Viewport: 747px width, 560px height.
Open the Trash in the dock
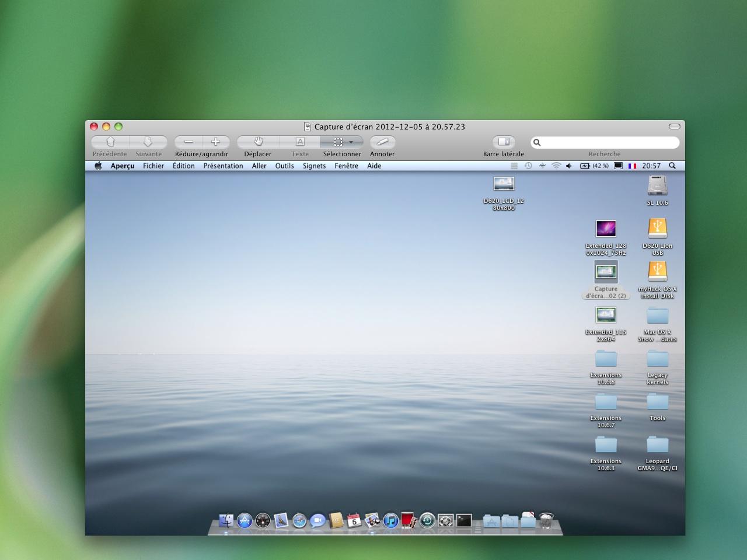pos(546,520)
